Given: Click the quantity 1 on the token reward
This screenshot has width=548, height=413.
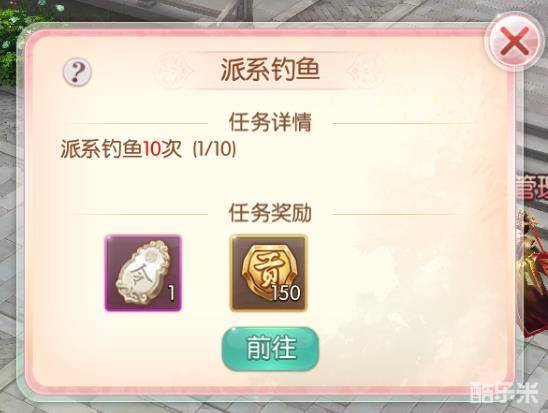Looking at the screenshot, I should pyautogui.click(x=171, y=293).
